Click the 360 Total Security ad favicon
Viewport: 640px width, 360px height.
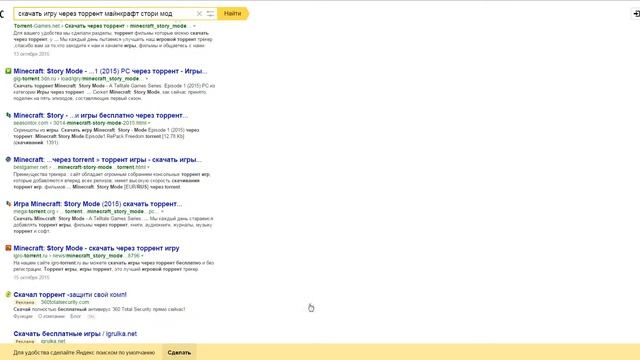pos(8,294)
